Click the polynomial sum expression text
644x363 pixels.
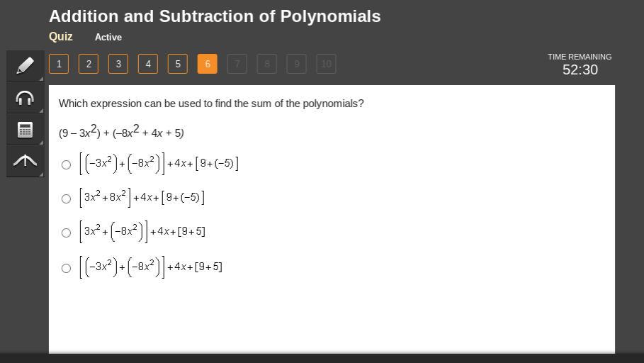(x=121, y=132)
